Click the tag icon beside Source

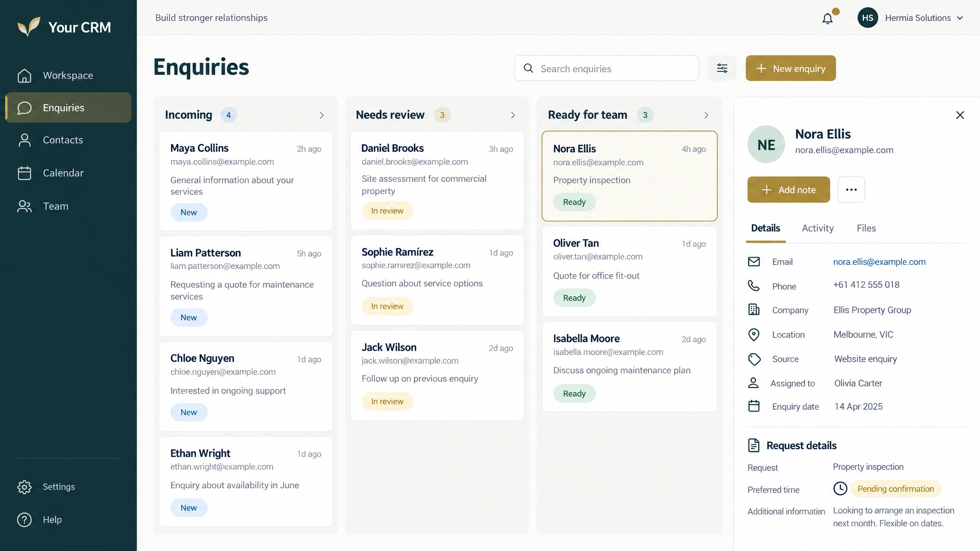[754, 359]
